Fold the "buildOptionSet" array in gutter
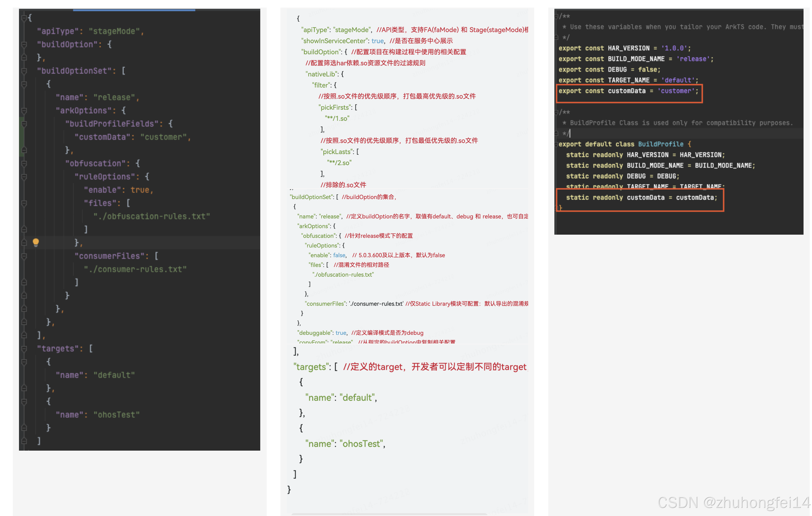812x516 pixels. pyautogui.click(x=24, y=71)
